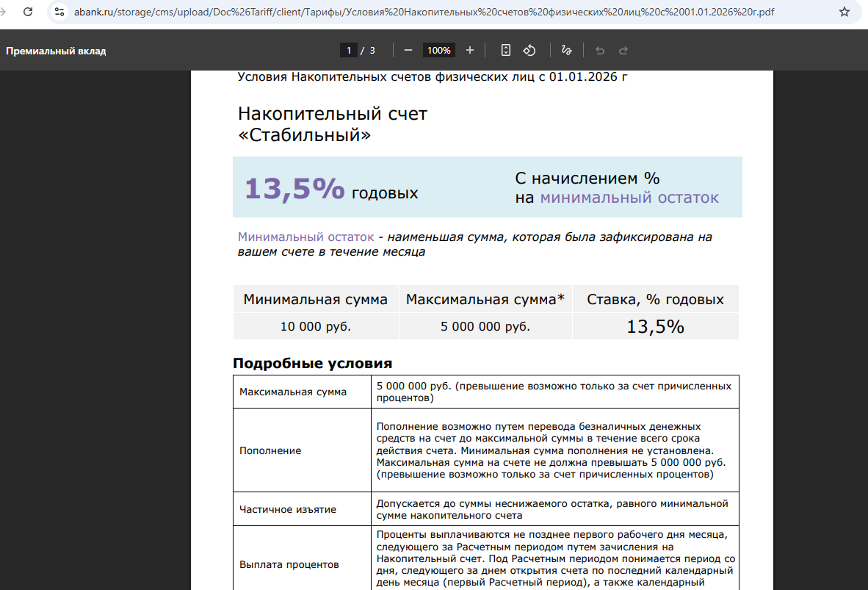The image size is (868, 590).
Task: Click the page number input field
Action: pos(348,50)
